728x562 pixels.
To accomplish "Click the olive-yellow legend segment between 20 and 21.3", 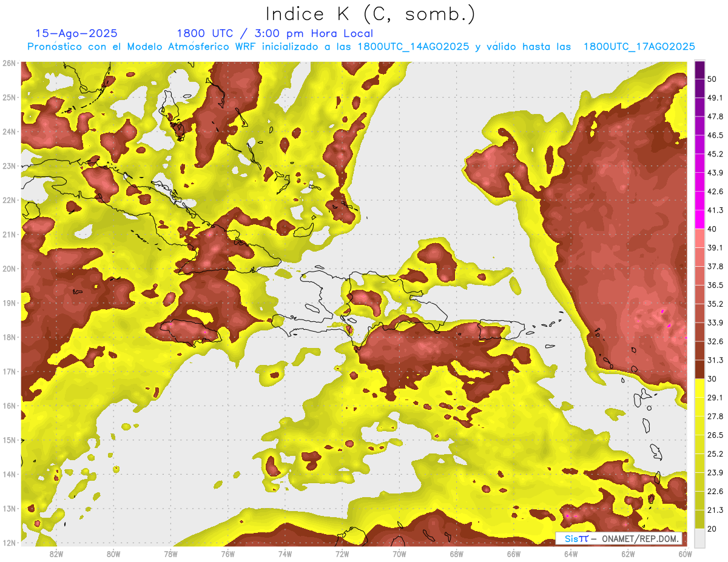I will pyautogui.click(x=699, y=518).
